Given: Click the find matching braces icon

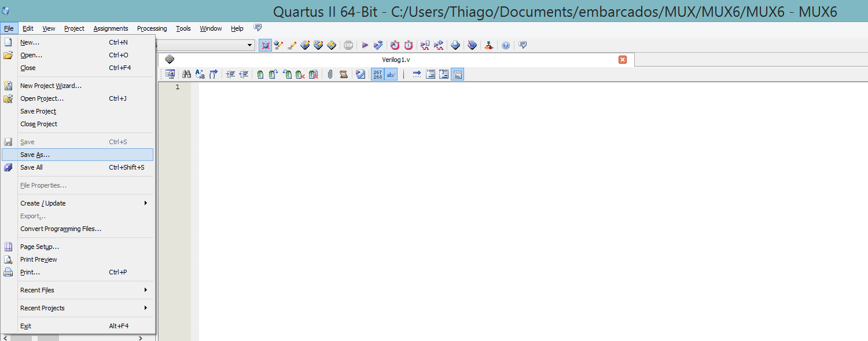Looking at the screenshot, I should 214,74.
